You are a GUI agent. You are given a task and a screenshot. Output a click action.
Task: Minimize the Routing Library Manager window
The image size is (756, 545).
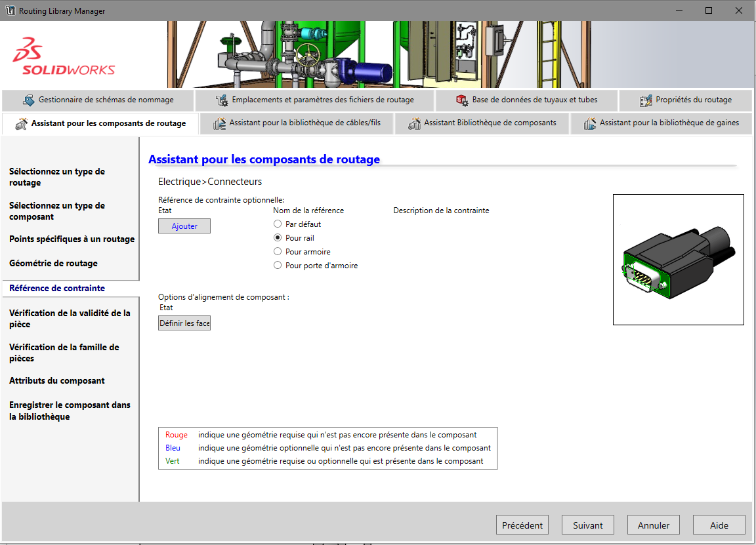tap(679, 10)
